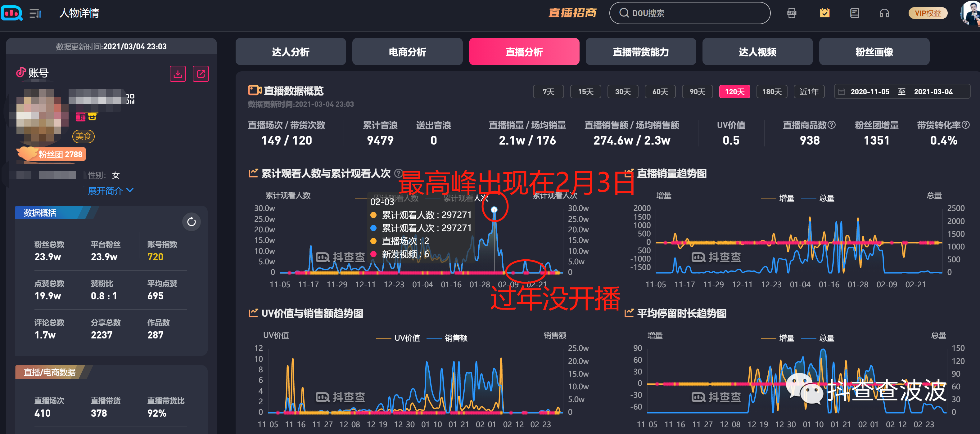Screen dimensions: 980x434
Task: Click the 美食 category tag
Action: [83, 136]
